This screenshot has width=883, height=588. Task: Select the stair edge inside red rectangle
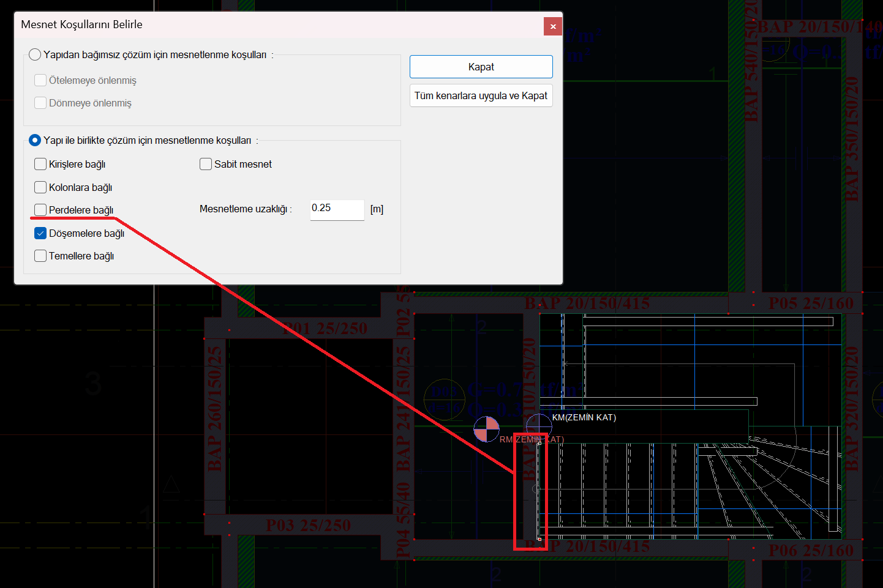(x=538, y=491)
